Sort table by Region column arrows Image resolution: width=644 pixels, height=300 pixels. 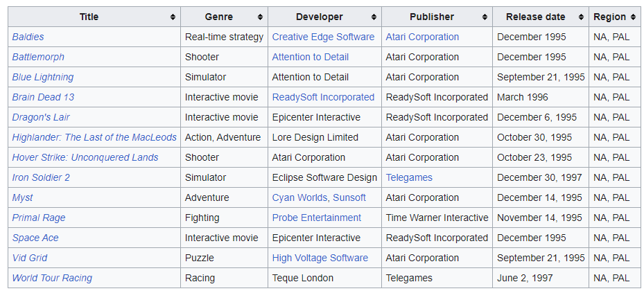[x=633, y=17]
